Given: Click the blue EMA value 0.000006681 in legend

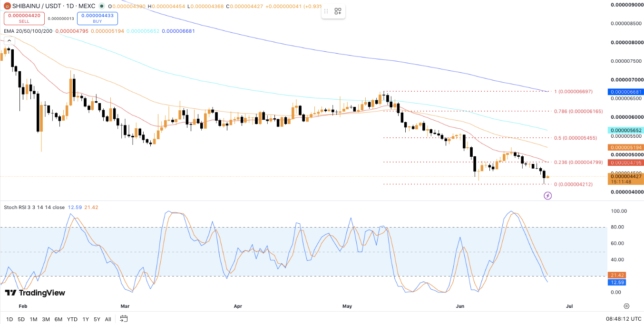Looking at the screenshot, I should point(178,31).
